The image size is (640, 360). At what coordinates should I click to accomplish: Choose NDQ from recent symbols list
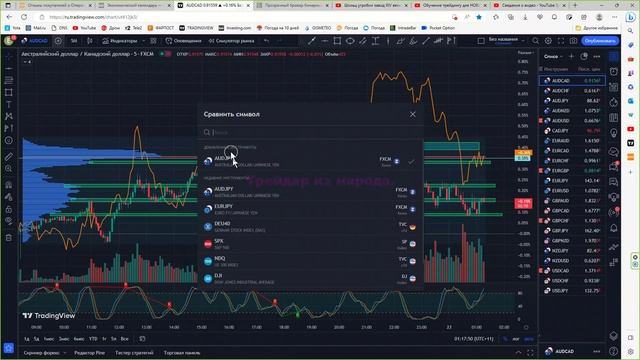(311, 261)
